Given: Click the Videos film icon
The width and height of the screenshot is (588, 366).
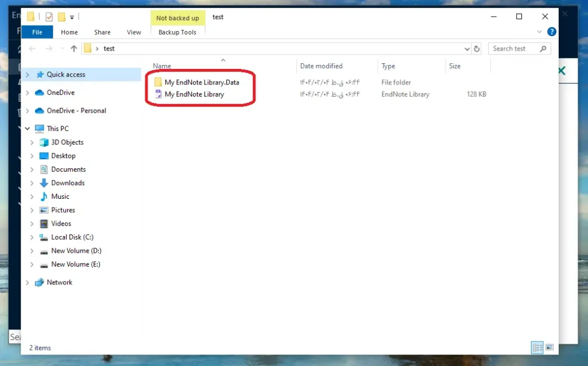Looking at the screenshot, I should tap(44, 224).
